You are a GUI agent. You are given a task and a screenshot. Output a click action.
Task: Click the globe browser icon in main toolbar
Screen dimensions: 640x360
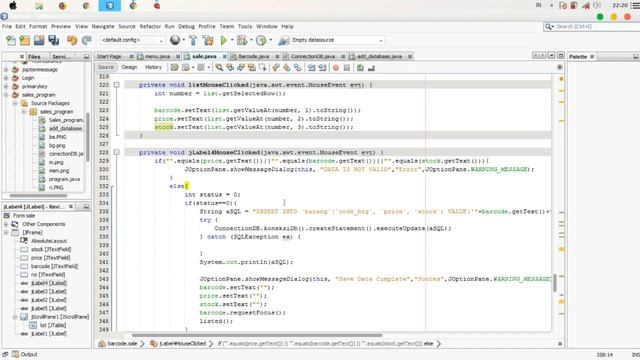pyautogui.click(x=175, y=40)
